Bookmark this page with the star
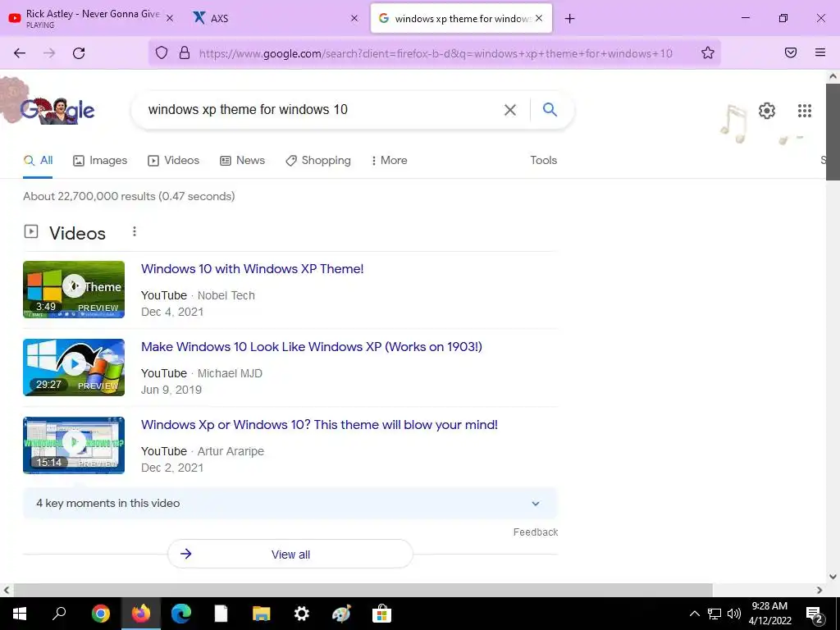The image size is (840, 630). coord(708,52)
